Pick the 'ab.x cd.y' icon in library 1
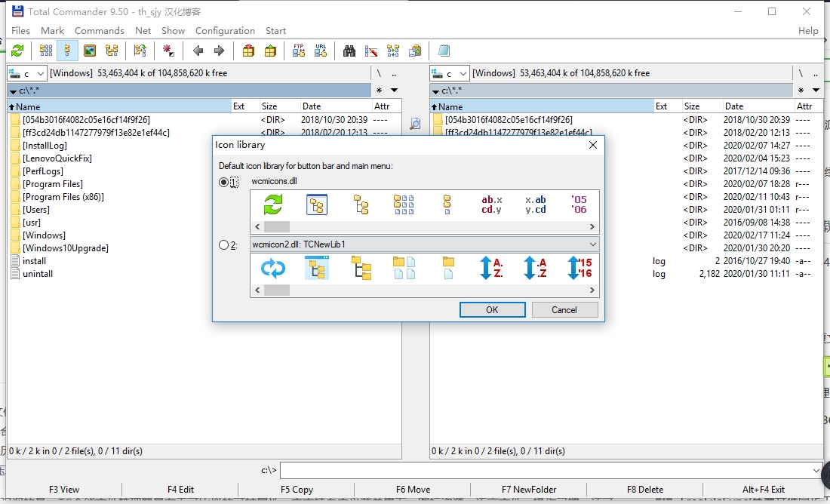Screen dimensions: 830x504 492,204
